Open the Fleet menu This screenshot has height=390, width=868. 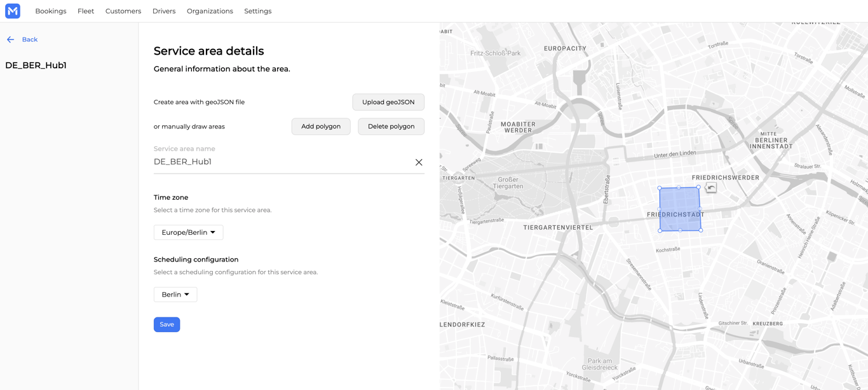(86, 11)
